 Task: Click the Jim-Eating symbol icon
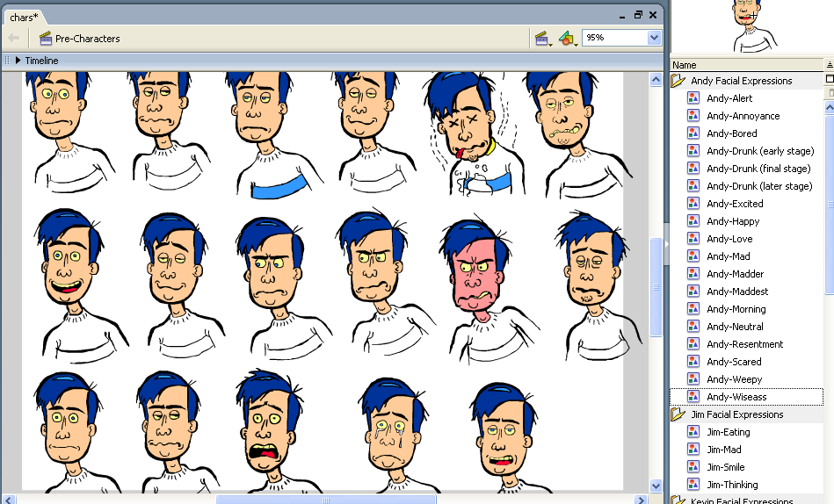693,432
